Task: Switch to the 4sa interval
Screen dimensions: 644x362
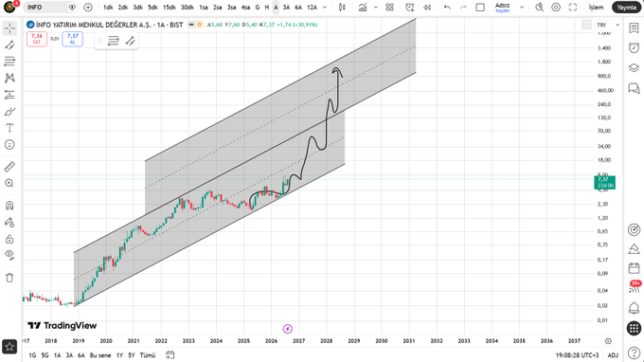Action: point(245,8)
